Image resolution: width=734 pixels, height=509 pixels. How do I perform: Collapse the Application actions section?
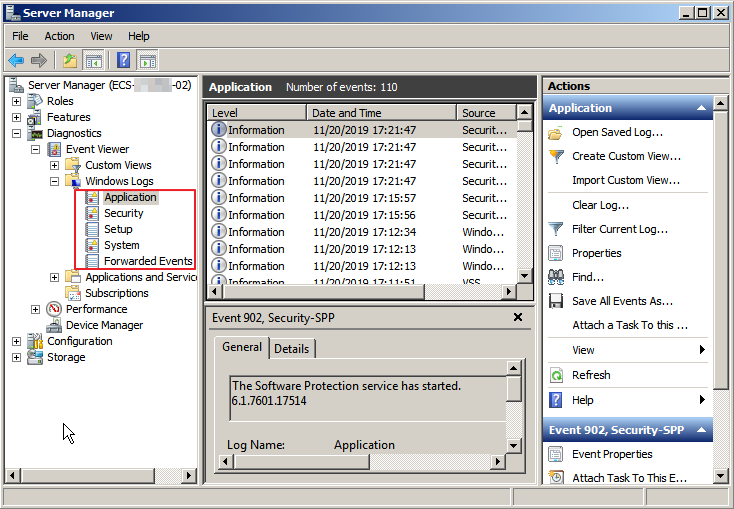coord(701,108)
